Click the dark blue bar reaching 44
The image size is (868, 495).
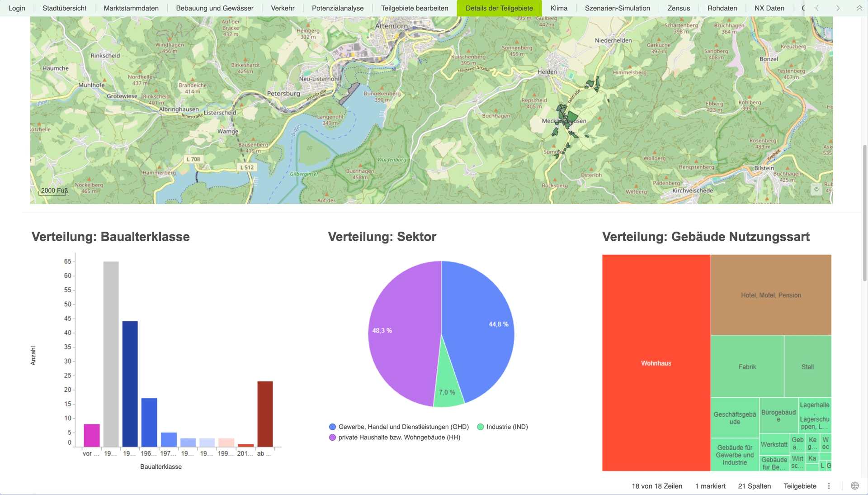click(x=130, y=384)
